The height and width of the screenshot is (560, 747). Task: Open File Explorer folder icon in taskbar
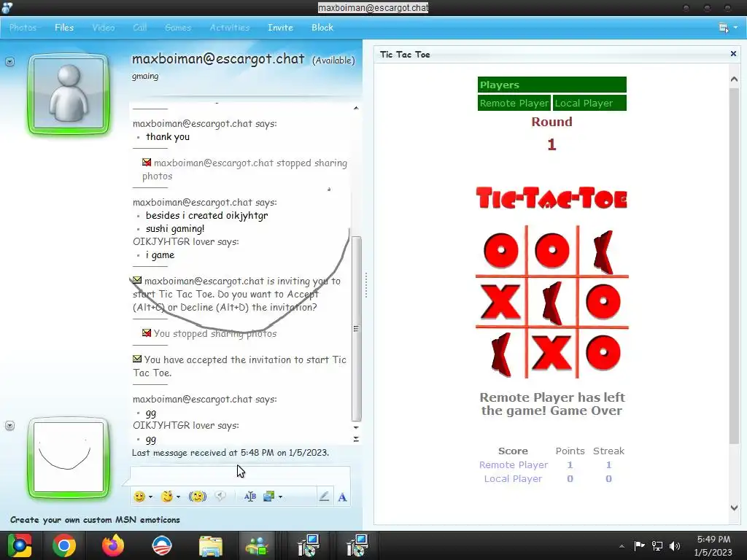[210, 545]
